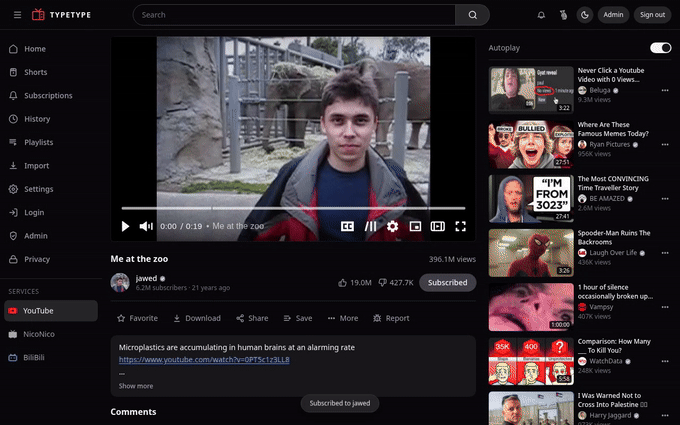
Task: Open notifications bell icon
Action: [541, 15]
